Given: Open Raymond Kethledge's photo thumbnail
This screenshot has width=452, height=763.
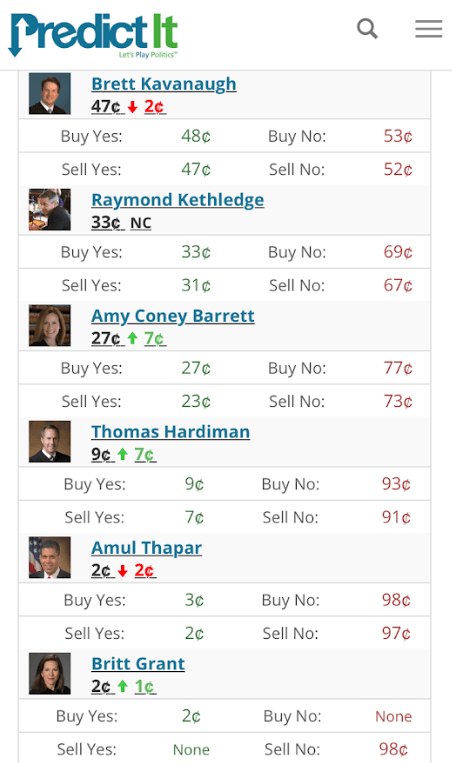Looking at the screenshot, I should pos(50,209).
